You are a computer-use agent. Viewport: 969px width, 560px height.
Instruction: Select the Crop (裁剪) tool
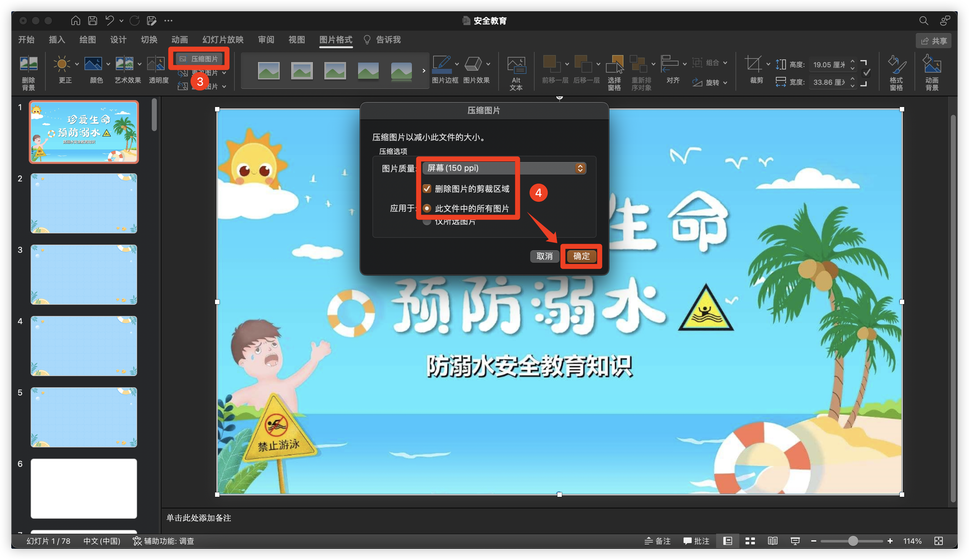pyautogui.click(x=753, y=64)
